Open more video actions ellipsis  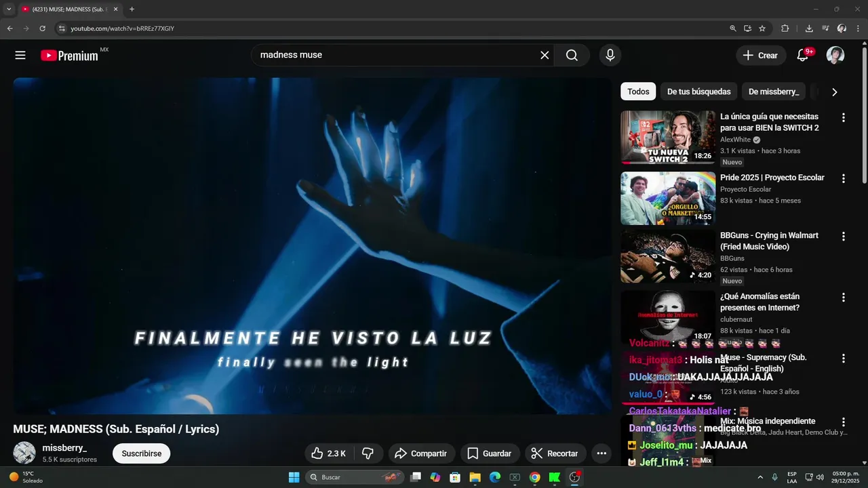(x=601, y=453)
